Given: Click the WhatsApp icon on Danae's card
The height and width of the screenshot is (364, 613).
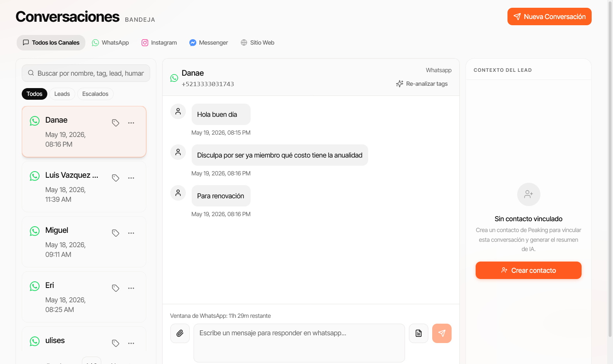Looking at the screenshot, I should (x=35, y=121).
